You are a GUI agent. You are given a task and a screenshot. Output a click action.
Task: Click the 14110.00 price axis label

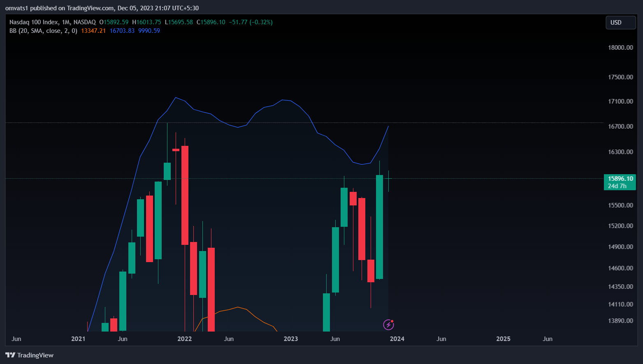tap(620, 304)
